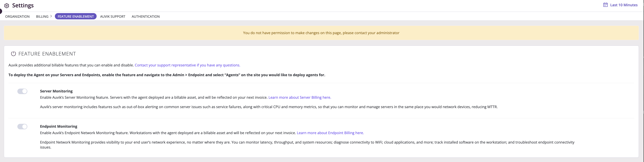Click the FEATURE ENABLEMENT section heading
This screenshot has width=644, height=162.
pos(47,54)
